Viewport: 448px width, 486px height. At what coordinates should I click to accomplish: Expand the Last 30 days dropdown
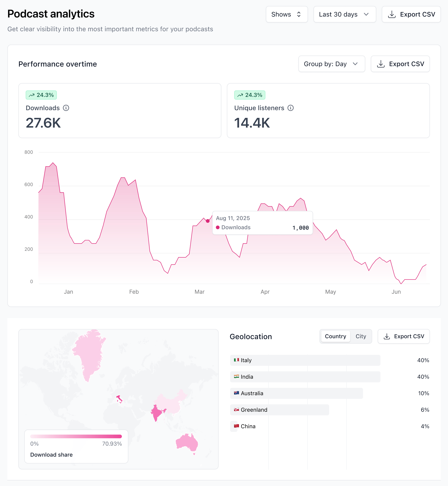click(344, 14)
